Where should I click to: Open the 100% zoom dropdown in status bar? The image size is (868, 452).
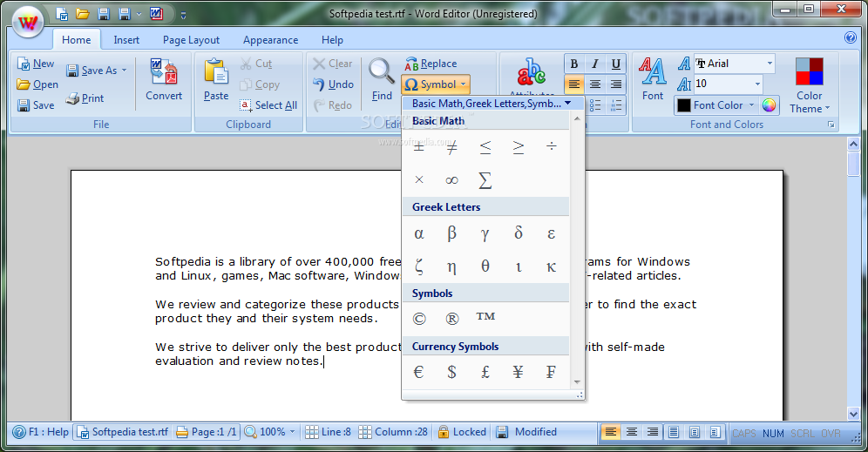coord(292,432)
